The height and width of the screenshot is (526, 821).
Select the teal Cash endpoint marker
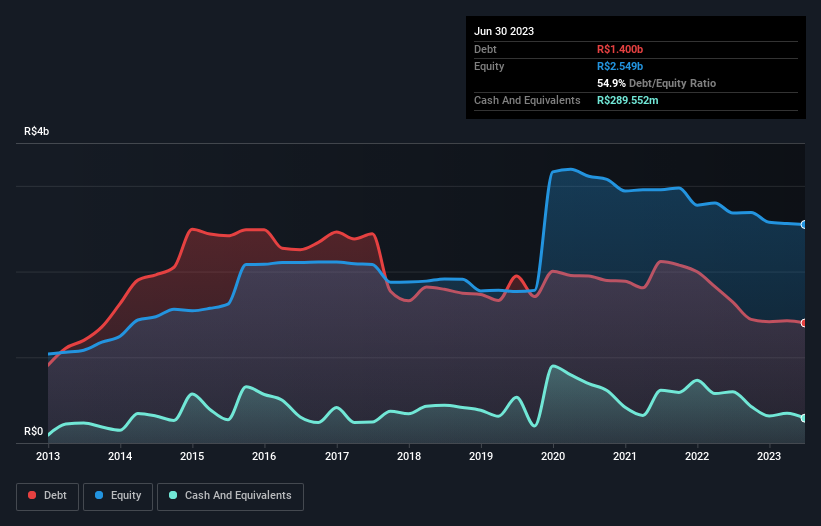(804, 418)
